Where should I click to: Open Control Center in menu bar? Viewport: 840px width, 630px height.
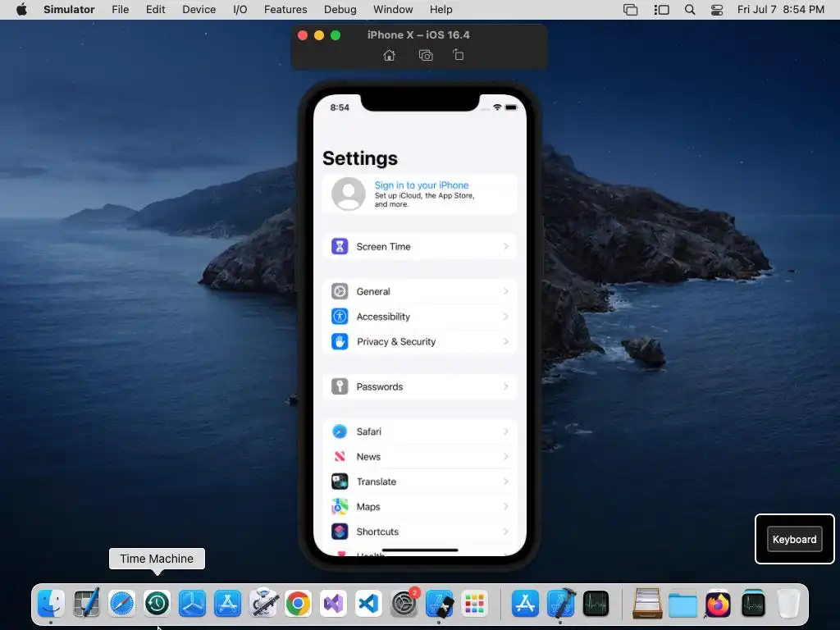pyautogui.click(x=717, y=10)
